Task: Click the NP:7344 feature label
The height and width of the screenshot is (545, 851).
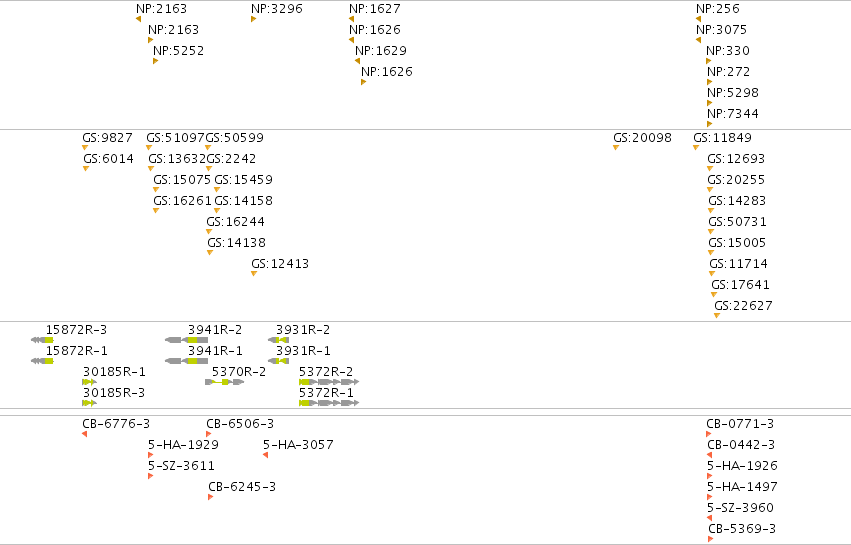Action: tap(733, 113)
